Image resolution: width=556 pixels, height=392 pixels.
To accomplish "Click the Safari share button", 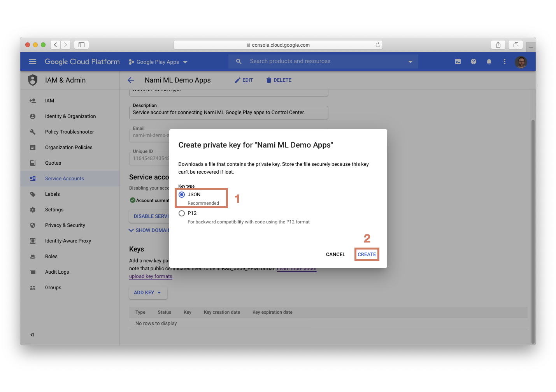I will point(498,45).
